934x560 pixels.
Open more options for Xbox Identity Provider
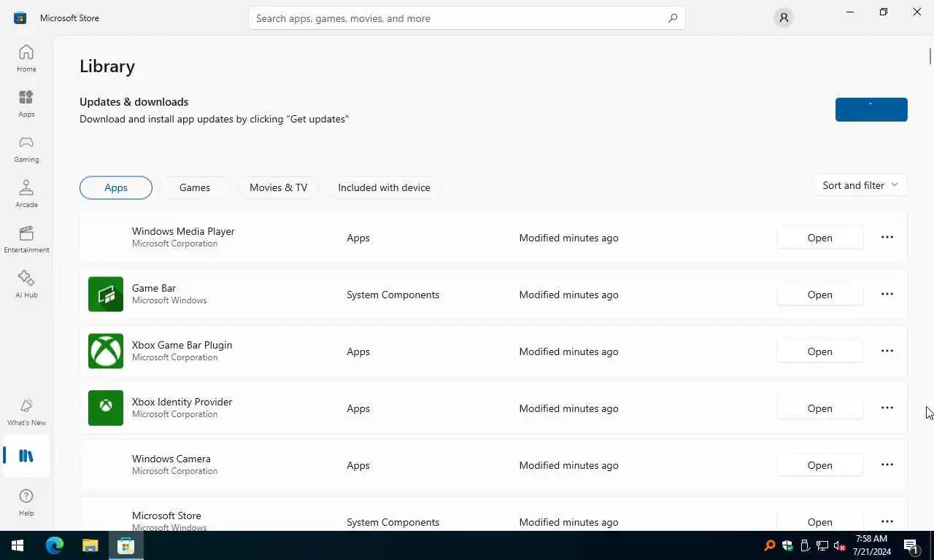(x=887, y=408)
